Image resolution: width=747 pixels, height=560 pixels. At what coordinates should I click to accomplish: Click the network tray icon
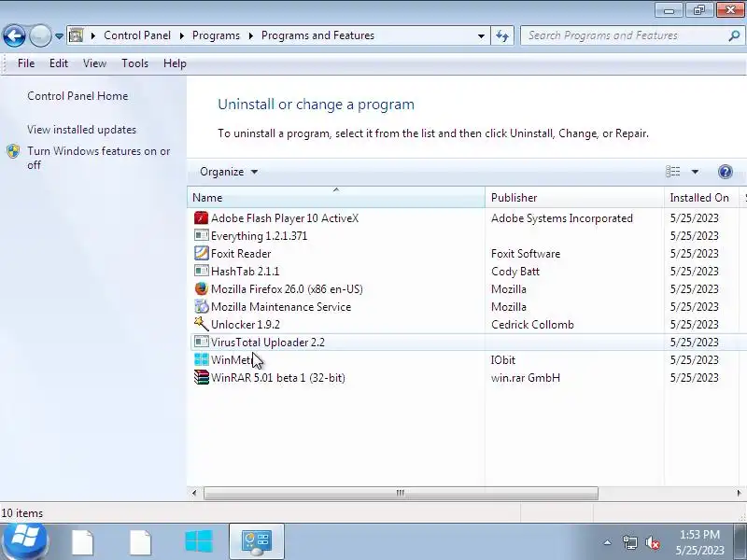coord(629,542)
